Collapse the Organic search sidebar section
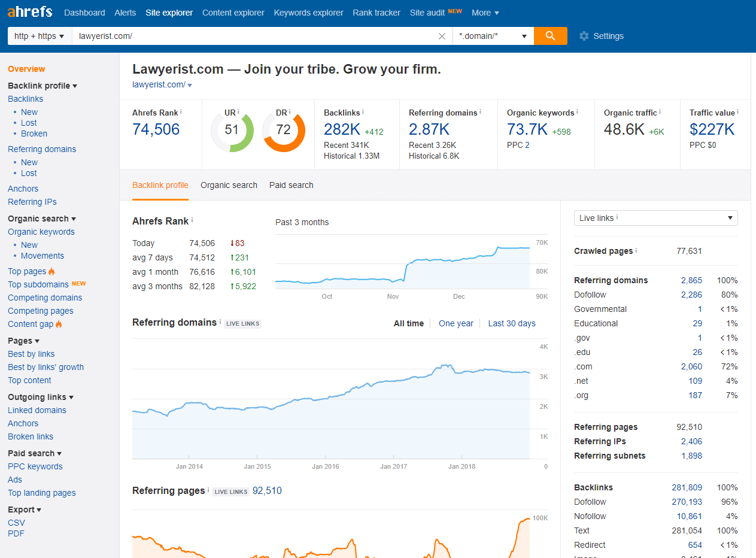Image resolution: width=756 pixels, height=558 pixels. click(x=42, y=219)
